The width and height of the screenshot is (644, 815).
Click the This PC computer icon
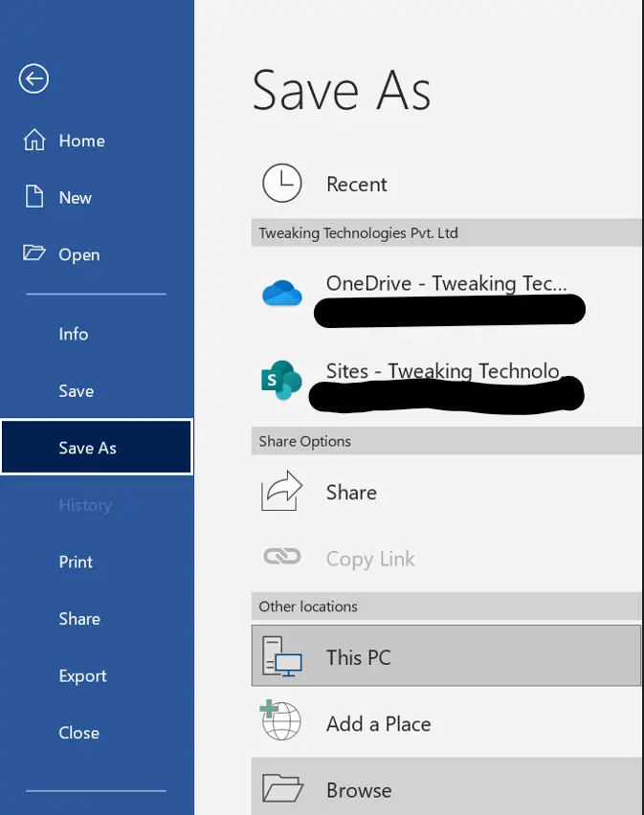[281, 656]
